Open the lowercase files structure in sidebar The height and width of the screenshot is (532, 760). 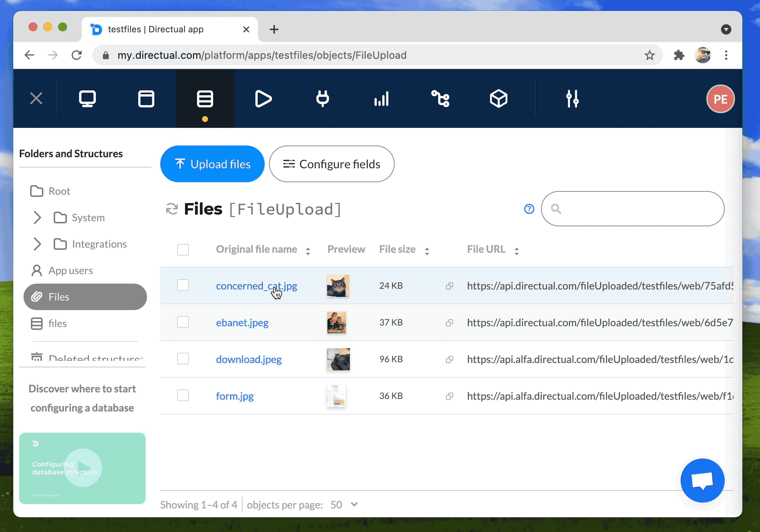[x=57, y=323]
